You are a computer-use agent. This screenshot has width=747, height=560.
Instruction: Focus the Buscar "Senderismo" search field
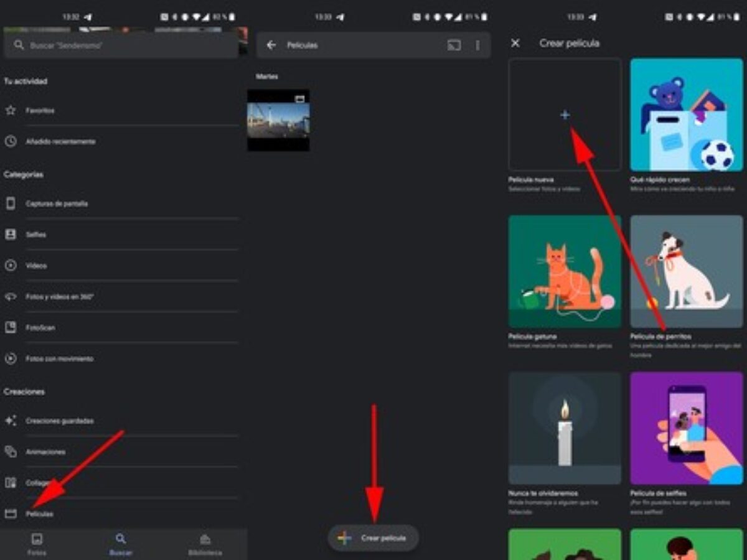pos(121,45)
